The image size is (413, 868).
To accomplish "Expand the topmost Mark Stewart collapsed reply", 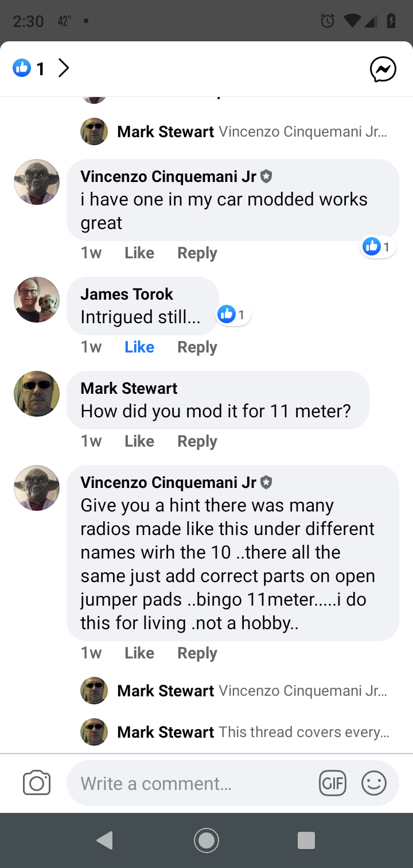I will click(x=252, y=131).
